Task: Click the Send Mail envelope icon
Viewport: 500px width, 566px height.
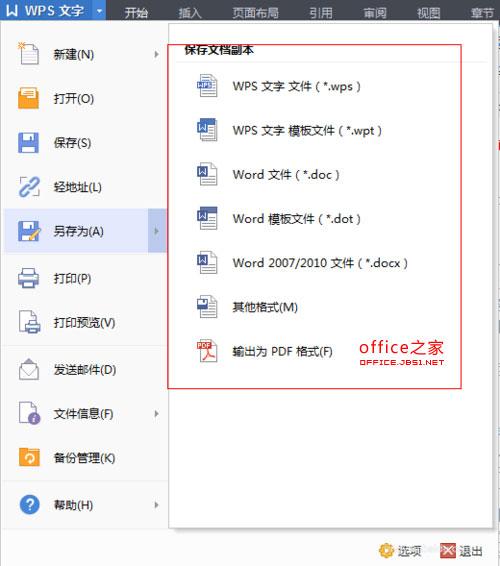Action: tap(29, 369)
